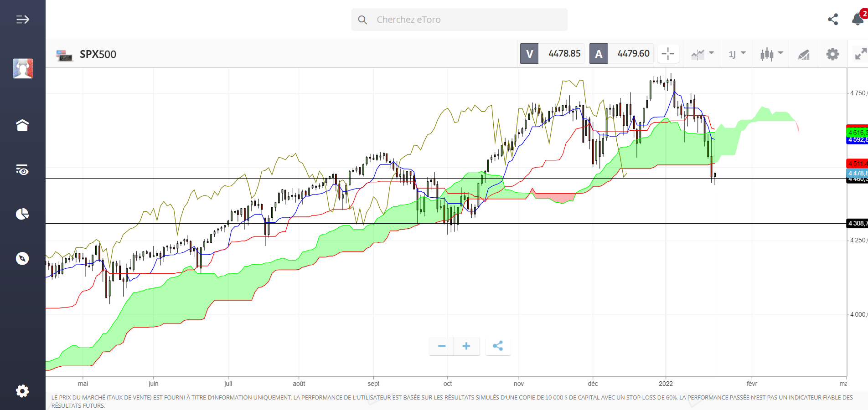Click the search magnifier icon
This screenshot has height=410, width=868.
click(362, 20)
